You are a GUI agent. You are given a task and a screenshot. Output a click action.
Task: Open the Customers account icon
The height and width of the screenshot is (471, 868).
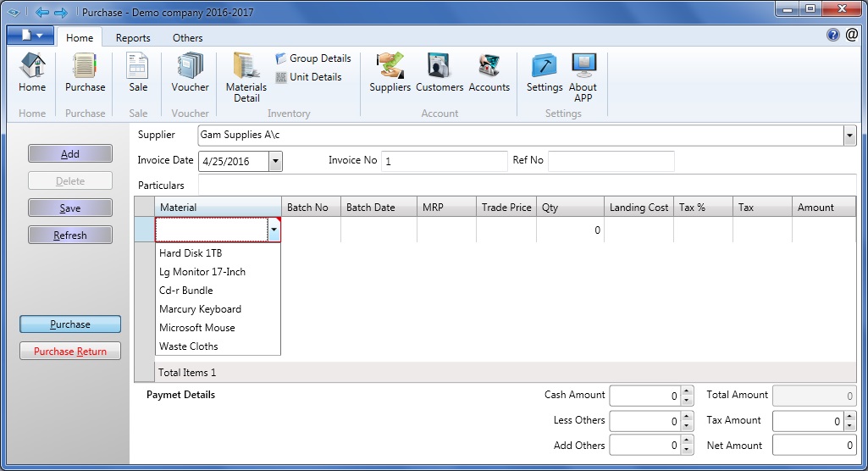coord(440,72)
